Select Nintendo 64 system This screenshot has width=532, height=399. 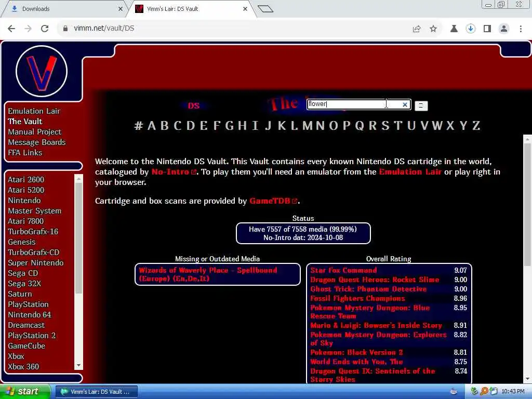(30, 314)
